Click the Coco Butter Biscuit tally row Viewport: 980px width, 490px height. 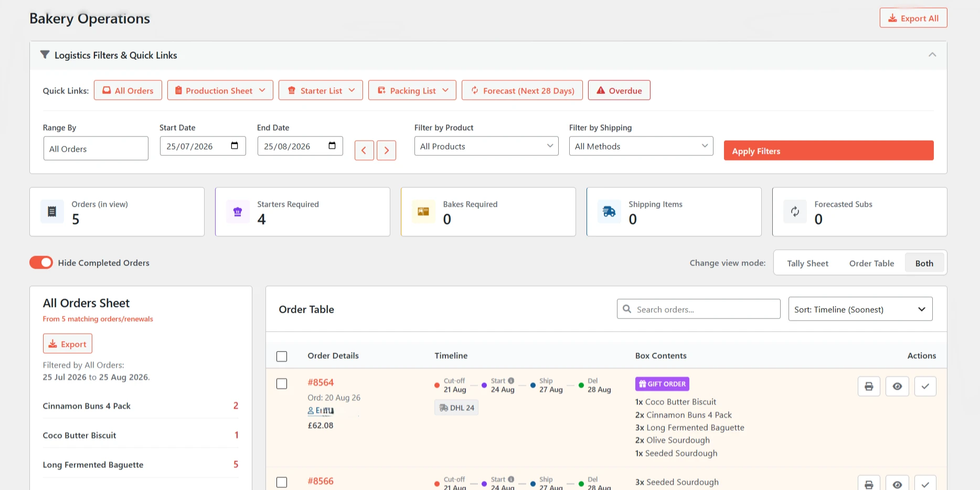[141, 435]
